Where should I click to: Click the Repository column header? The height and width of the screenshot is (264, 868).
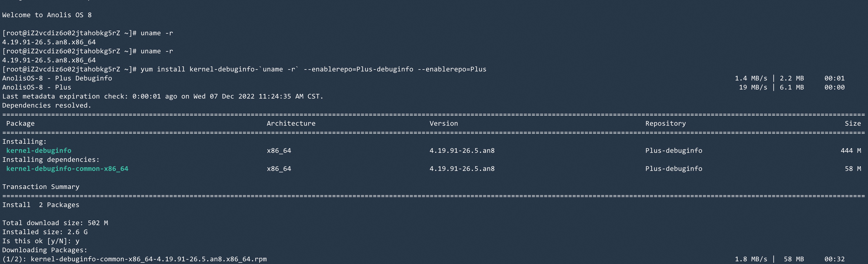point(665,124)
